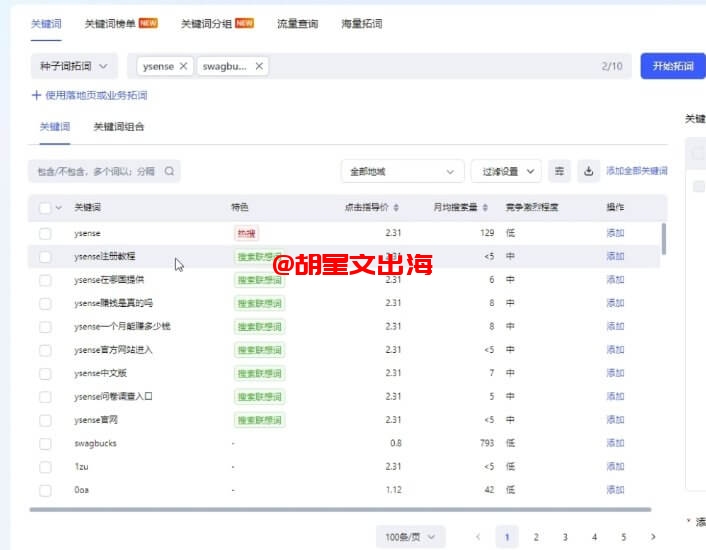Click the plus icon for 使用落地页或业务拓词
The width and height of the screenshot is (706, 550).
pyautogui.click(x=36, y=95)
